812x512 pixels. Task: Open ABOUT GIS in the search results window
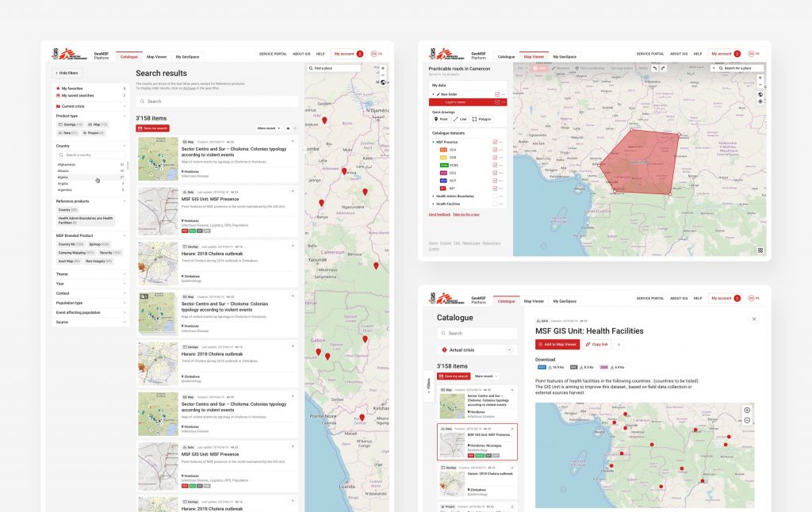click(x=301, y=54)
